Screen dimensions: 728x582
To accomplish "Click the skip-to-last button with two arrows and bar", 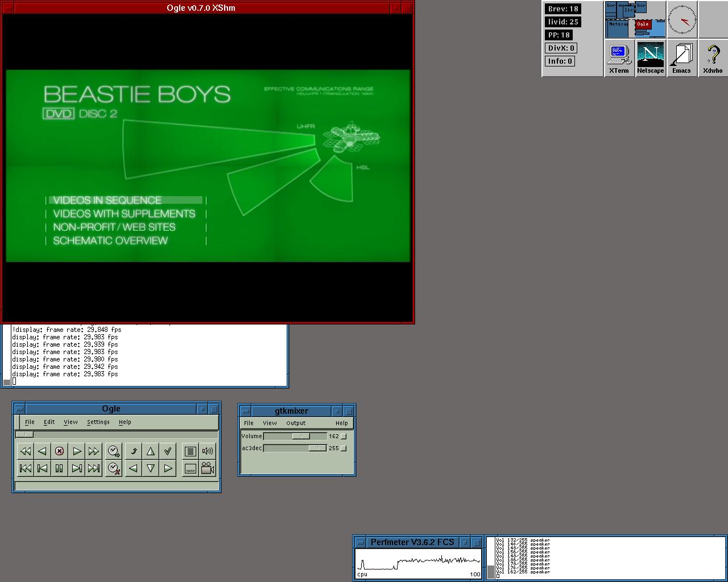I will (x=94, y=468).
